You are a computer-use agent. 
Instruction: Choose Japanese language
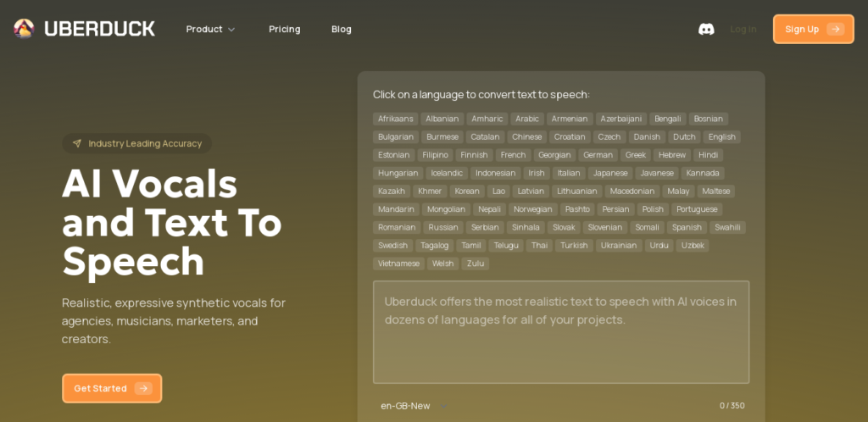coord(610,173)
